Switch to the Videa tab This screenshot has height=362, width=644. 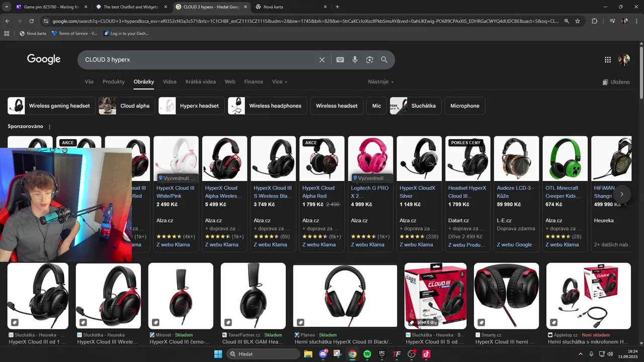click(170, 81)
